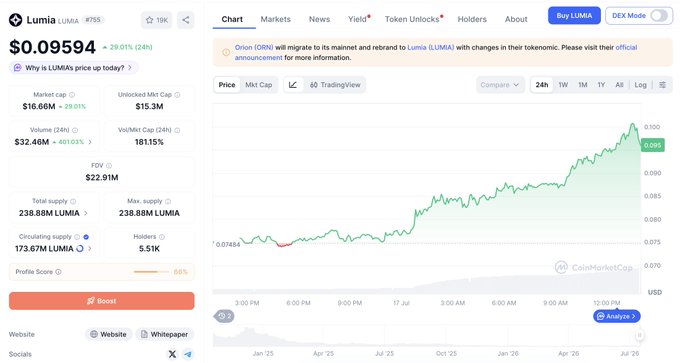This screenshot has height=363, width=680.
Task: Toggle Log scale on chart
Action: (640, 85)
